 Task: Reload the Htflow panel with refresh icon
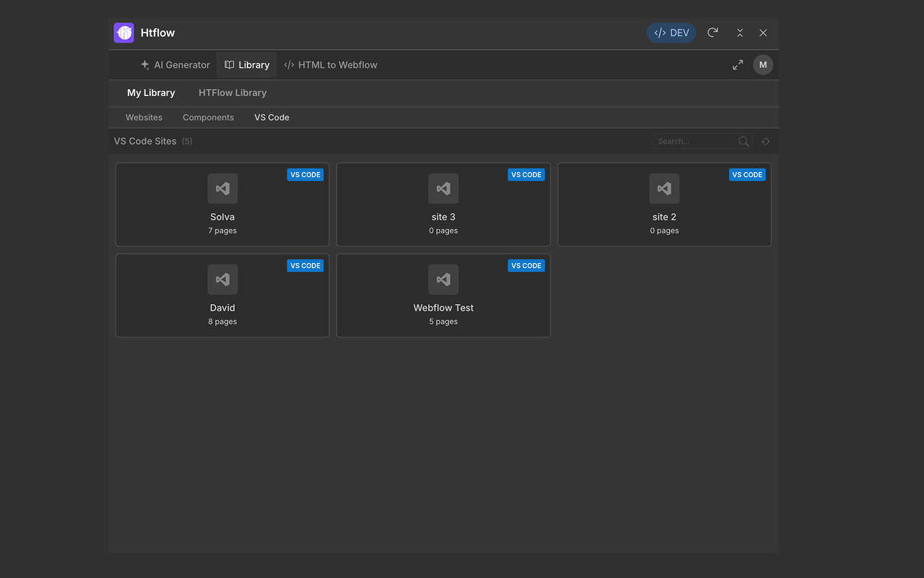[712, 33]
